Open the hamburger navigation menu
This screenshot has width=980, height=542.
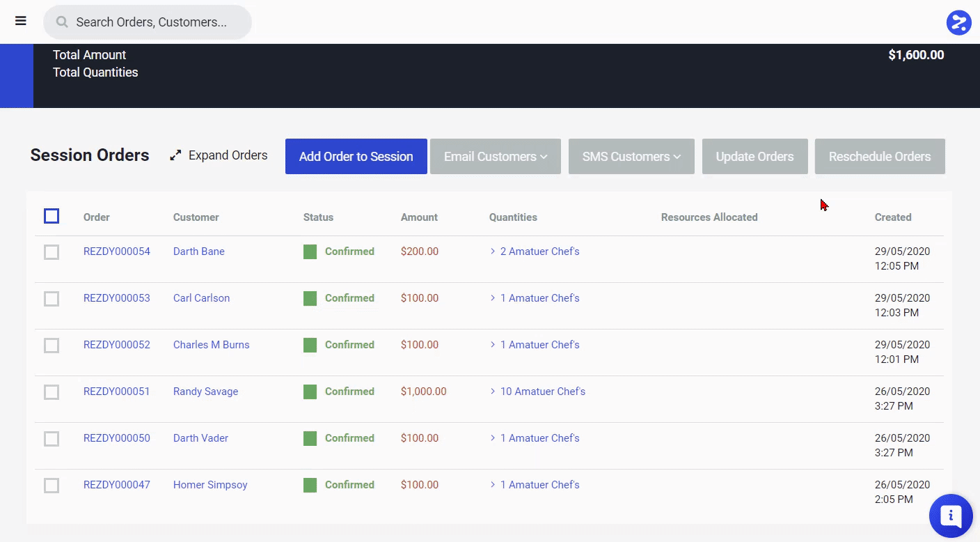point(21,21)
